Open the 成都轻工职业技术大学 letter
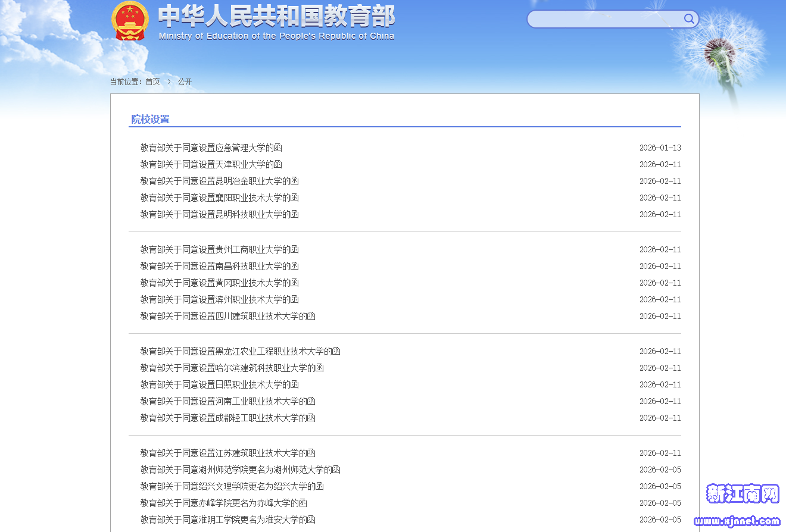 click(227, 418)
